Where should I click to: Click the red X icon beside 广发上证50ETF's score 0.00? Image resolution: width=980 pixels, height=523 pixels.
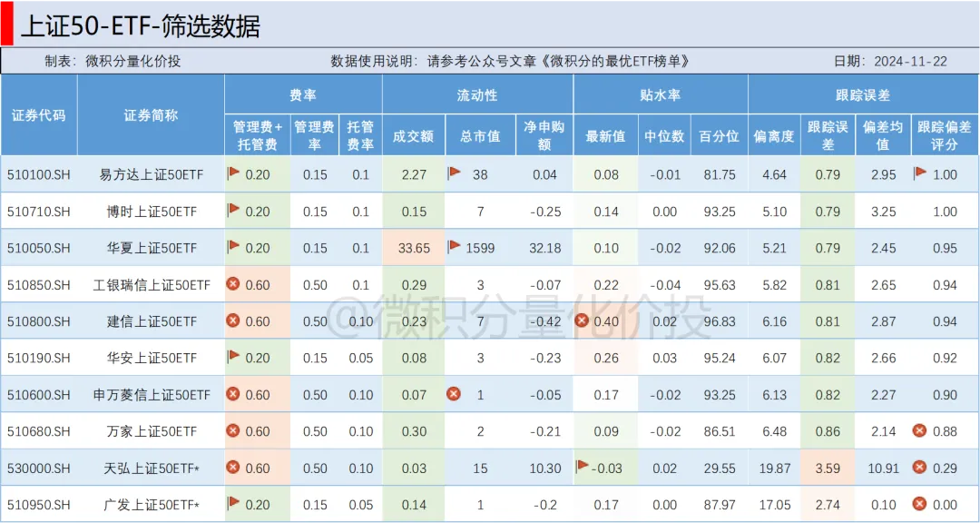(x=920, y=504)
